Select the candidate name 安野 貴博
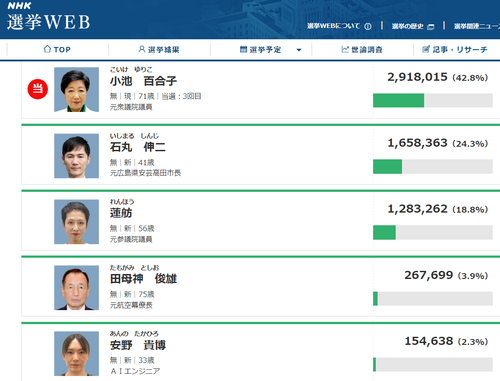500x381 pixels. pyautogui.click(x=138, y=345)
